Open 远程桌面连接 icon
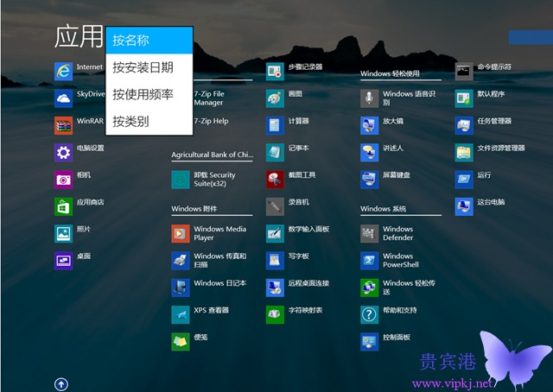 (x=275, y=288)
